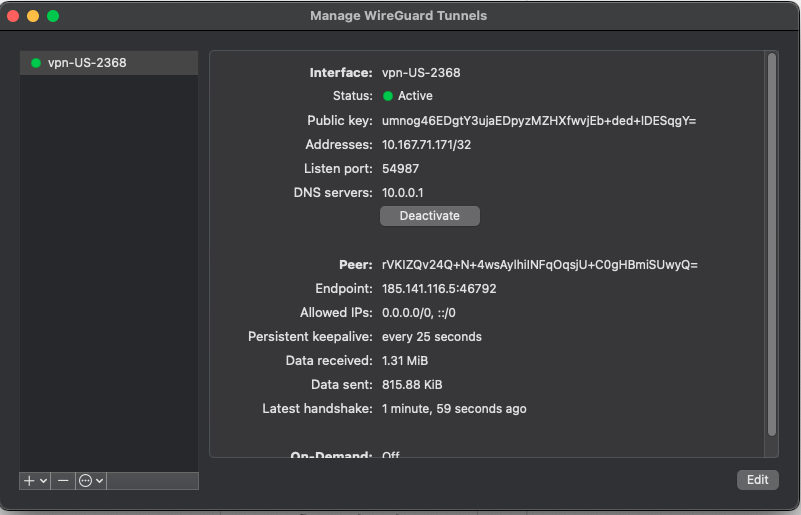Deactivate the active tunnel
This screenshot has height=515, width=801.
[430, 216]
